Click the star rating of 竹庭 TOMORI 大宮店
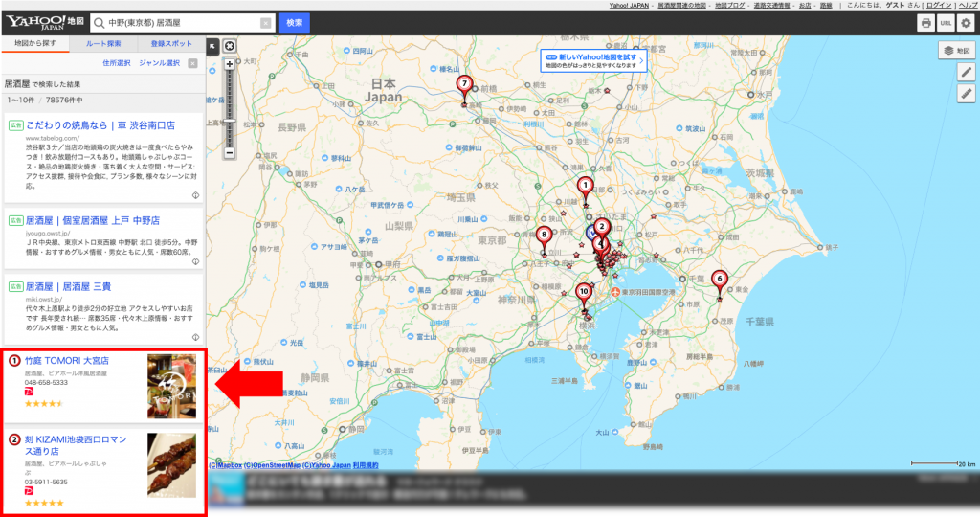Viewport: 980px width, 517px height. point(44,404)
